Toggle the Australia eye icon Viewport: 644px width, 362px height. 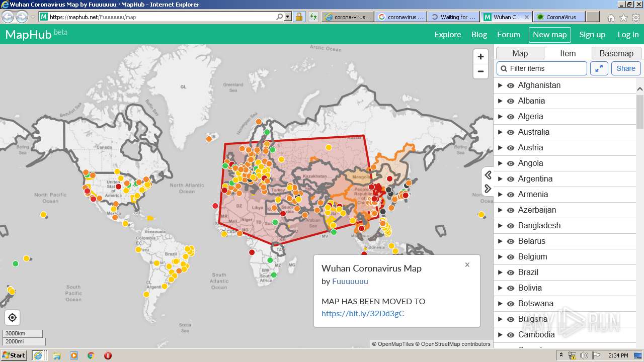point(511,132)
